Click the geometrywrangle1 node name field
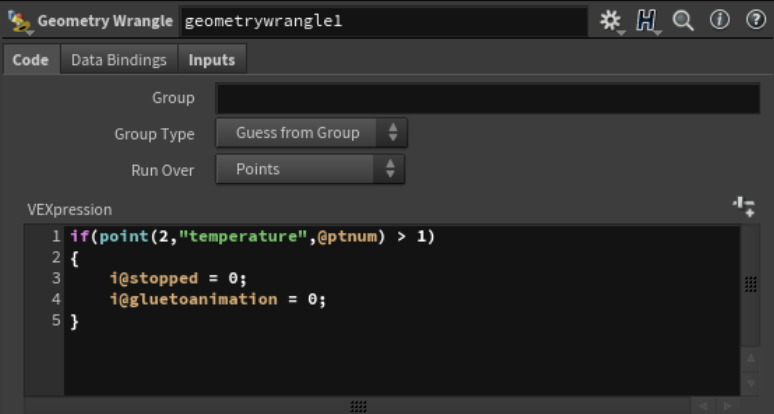Screen dimensions: 774x414 tap(384, 21)
